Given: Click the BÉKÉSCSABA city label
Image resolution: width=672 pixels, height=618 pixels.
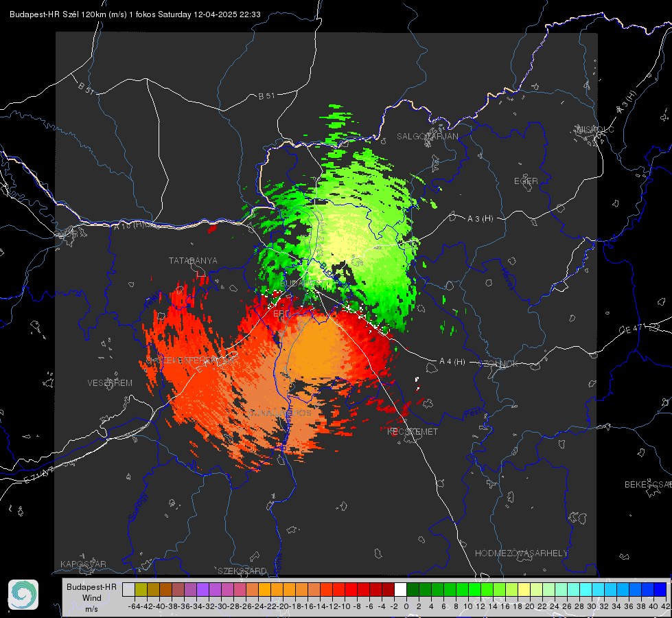Looking at the screenshot, I should pyautogui.click(x=647, y=484).
